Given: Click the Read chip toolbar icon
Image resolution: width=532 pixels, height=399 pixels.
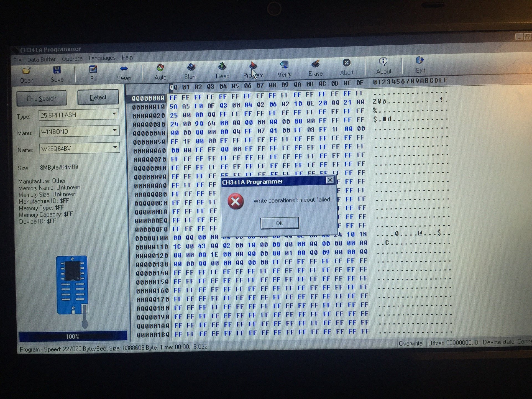Looking at the screenshot, I should 222,70.
